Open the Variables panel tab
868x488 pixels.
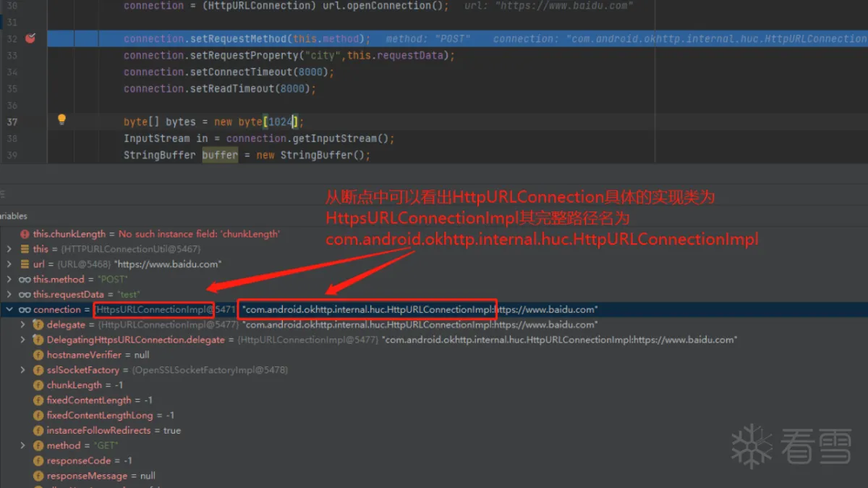point(13,216)
